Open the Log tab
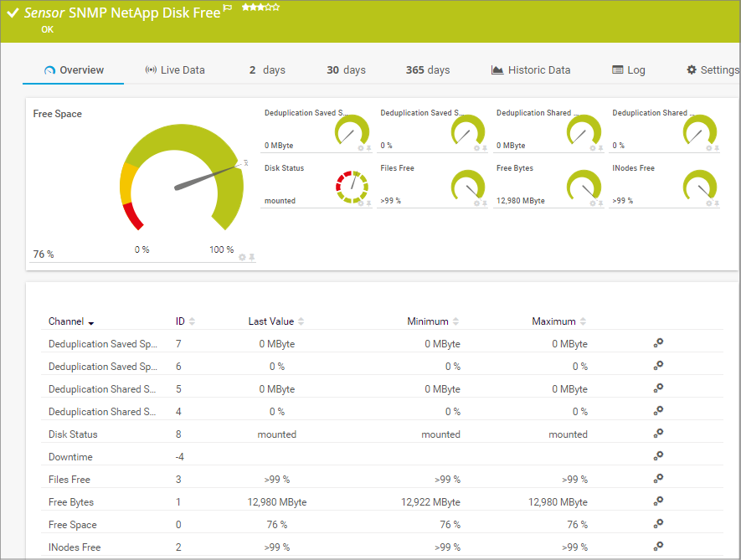This screenshot has width=741, height=560. (629, 70)
